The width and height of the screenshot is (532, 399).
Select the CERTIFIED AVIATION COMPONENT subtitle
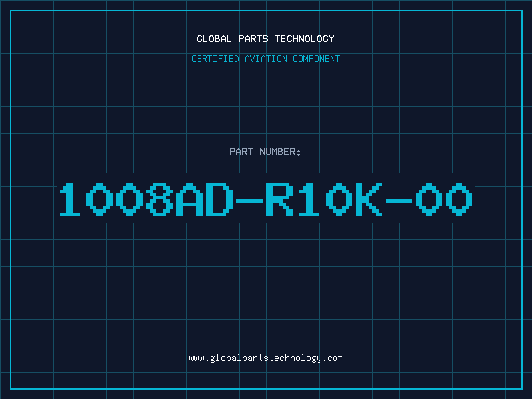pyautogui.click(x=265, y=59)
